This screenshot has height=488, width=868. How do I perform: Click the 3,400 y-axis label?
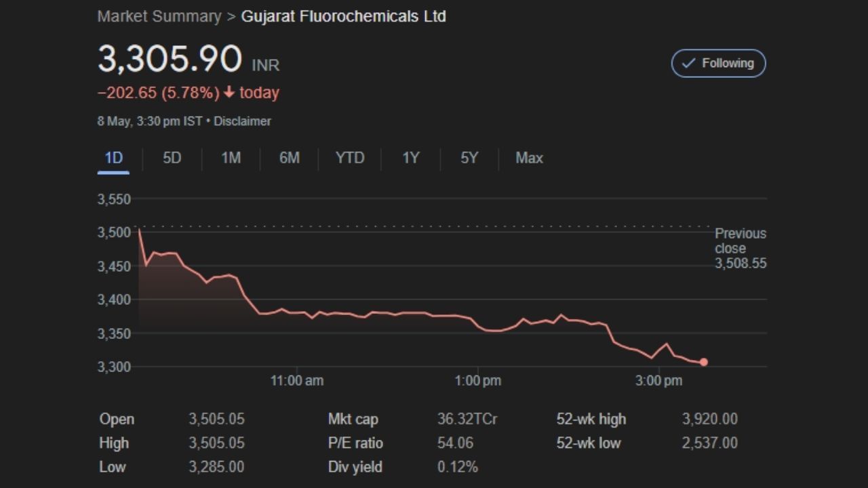(114, 300)
